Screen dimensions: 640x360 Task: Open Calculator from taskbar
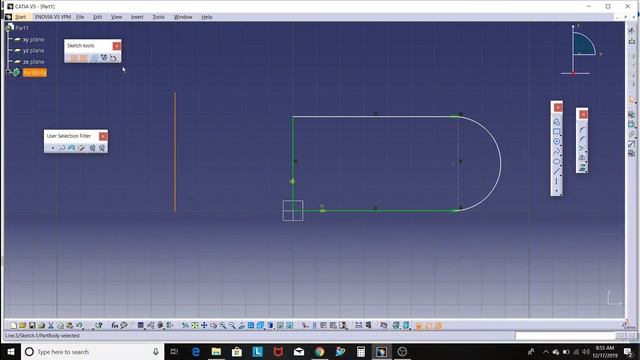coord(361,351)
